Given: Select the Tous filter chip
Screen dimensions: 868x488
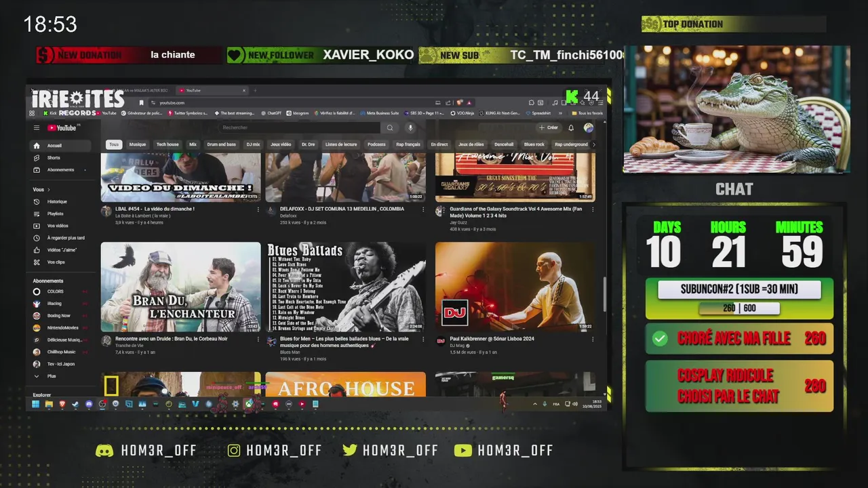Looking at the screenshot, I should pos(114,144).
